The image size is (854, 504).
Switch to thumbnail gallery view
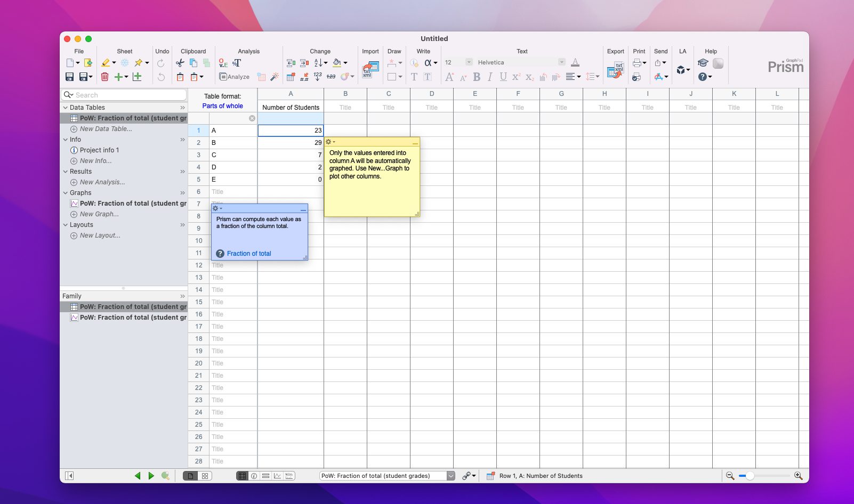[x=205, y=476]
